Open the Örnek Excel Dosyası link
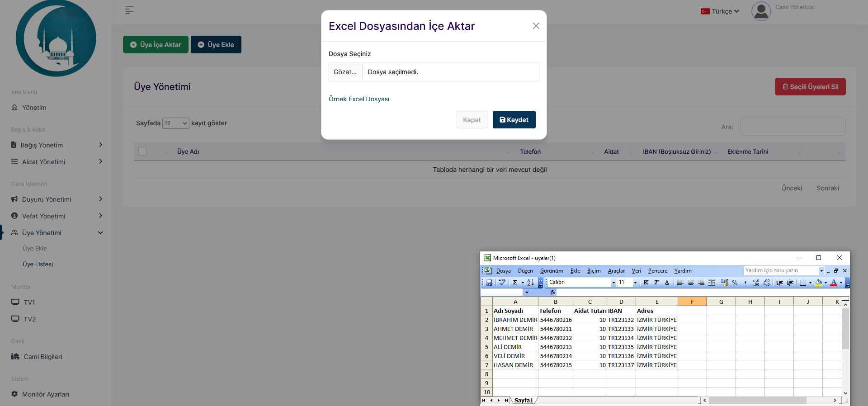The width and height of the screenshot is (868, 406). [x=359, y=99]
